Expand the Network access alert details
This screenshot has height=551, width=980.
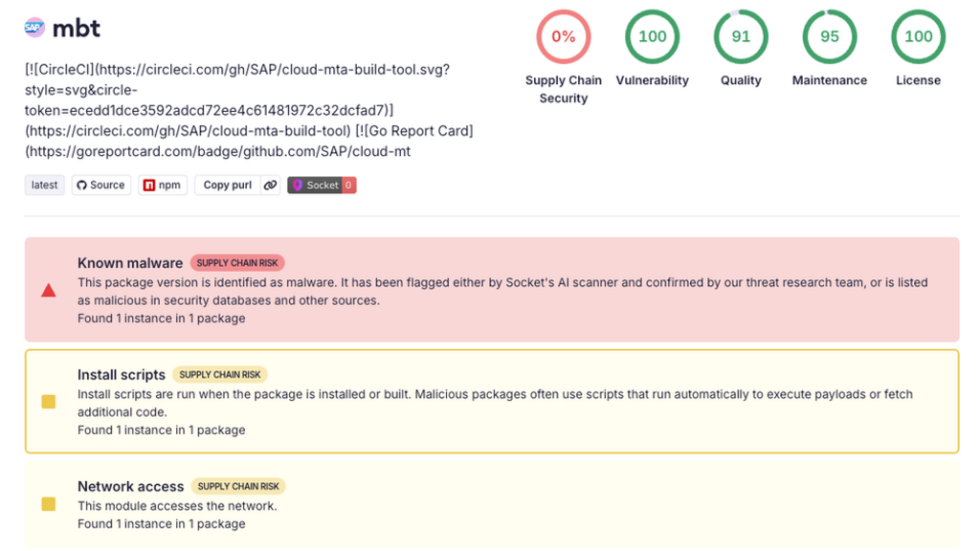(129, 486)
